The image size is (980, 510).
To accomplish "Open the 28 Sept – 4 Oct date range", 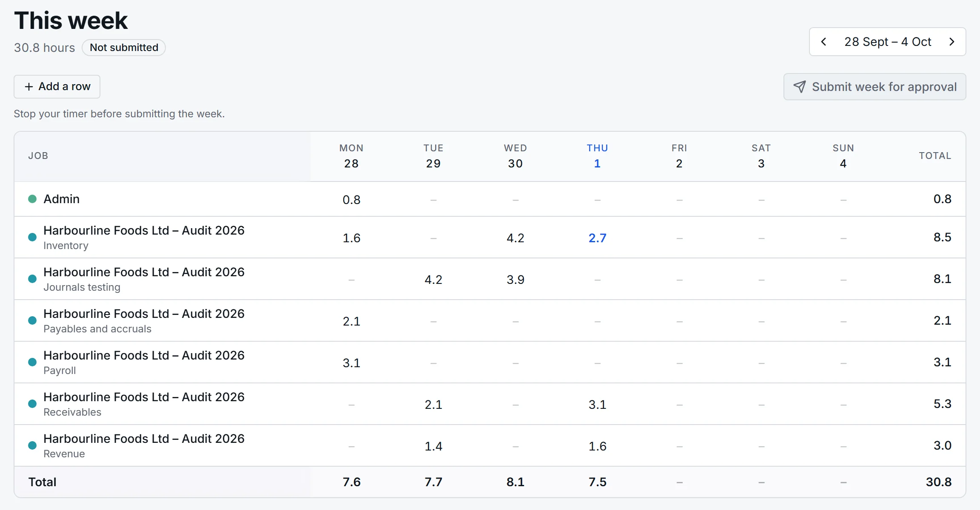I will [888, 42].
